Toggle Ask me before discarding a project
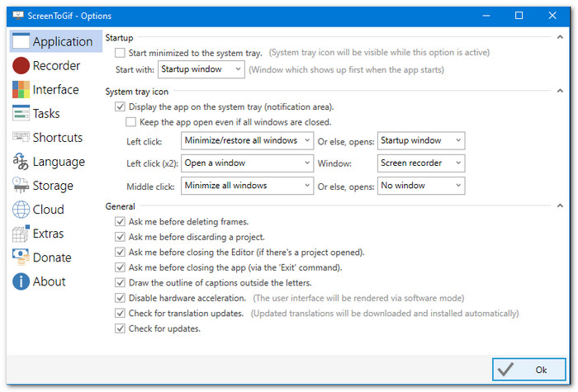Viewport: 578px width, 392px height. click(120, 237)
